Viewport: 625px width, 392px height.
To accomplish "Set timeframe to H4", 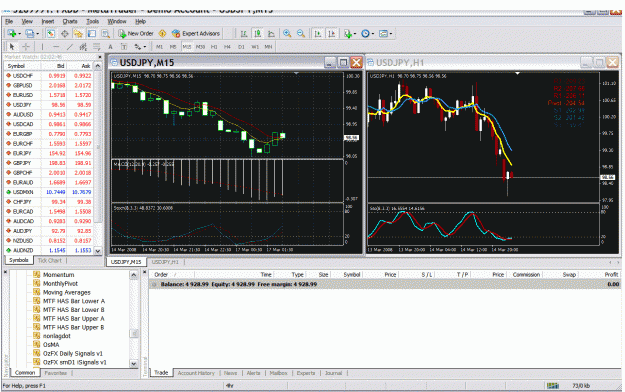I will coord(227,47).
